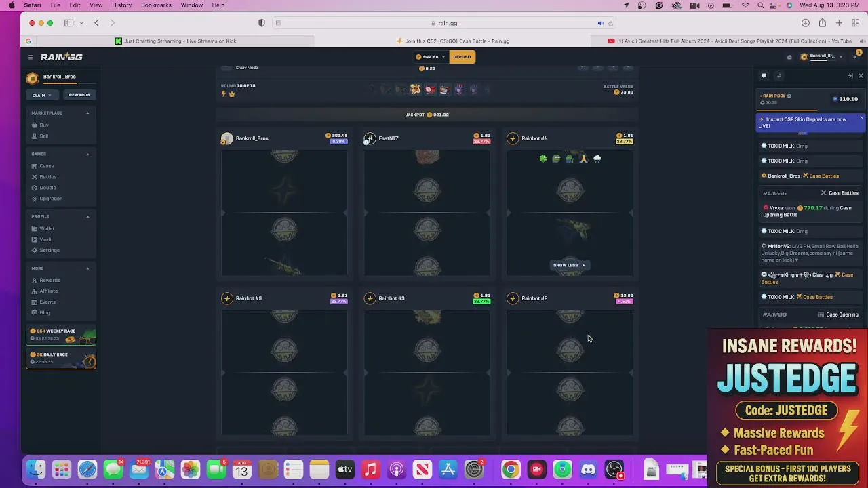Open the History menu

[121, 5]
